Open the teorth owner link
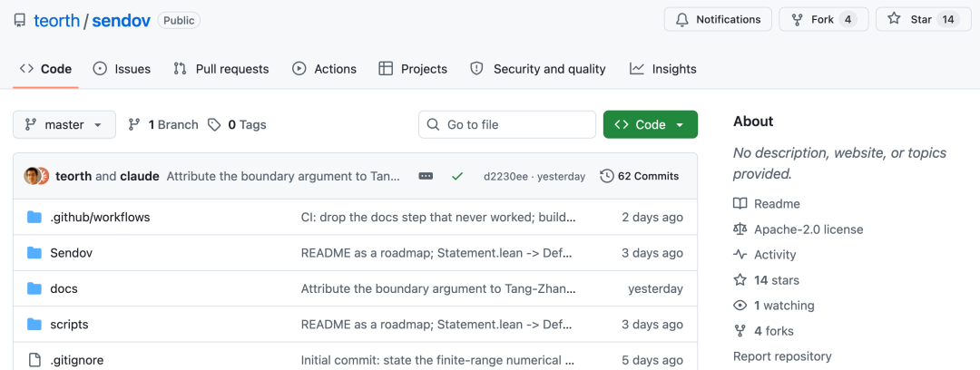The image size is (980, 370). 57,21
